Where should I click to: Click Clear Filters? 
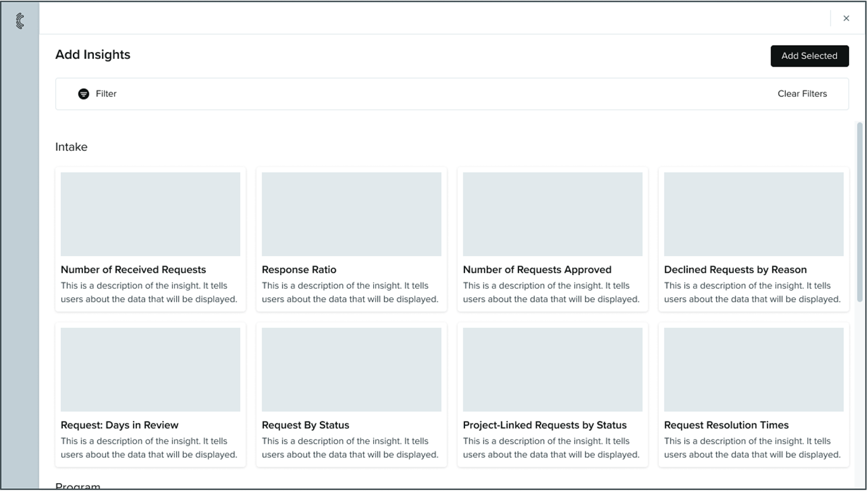point(802,94)
